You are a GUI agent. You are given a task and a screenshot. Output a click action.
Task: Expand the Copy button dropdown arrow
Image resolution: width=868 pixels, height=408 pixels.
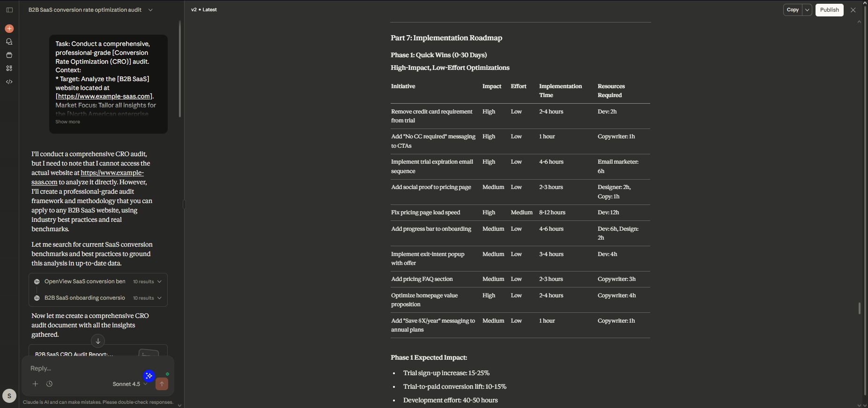click(807, 10)
